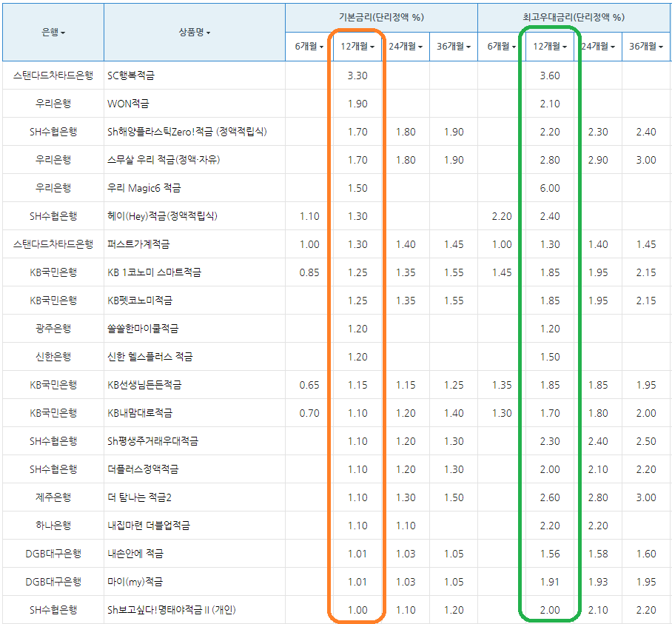This screenshot has height=624, width=672.
Task: Click the 1.58 rate in 내손안에 적금 row
Action: coord(598,554)
